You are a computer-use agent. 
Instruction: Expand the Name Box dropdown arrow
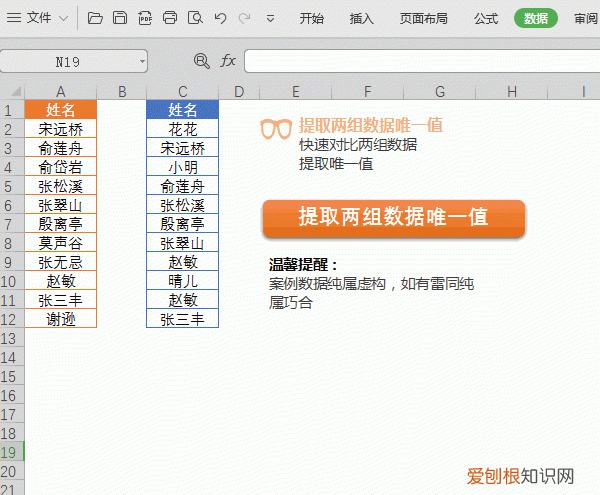(x=142, y=61)
